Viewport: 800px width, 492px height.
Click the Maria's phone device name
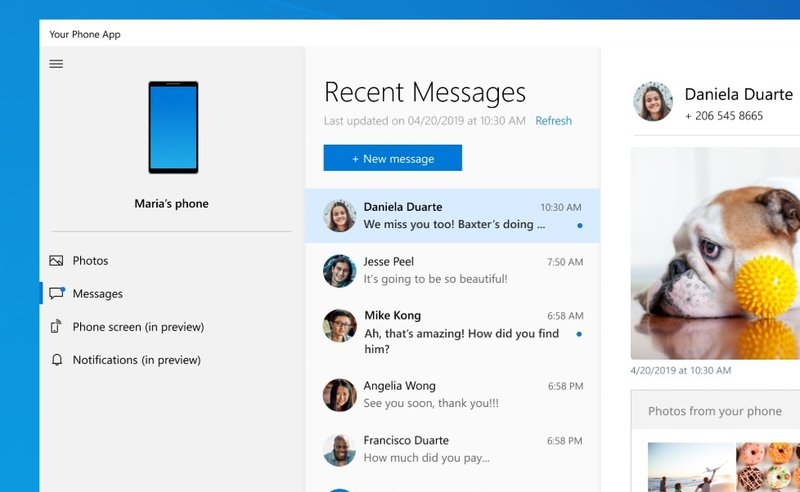point(171,204)
